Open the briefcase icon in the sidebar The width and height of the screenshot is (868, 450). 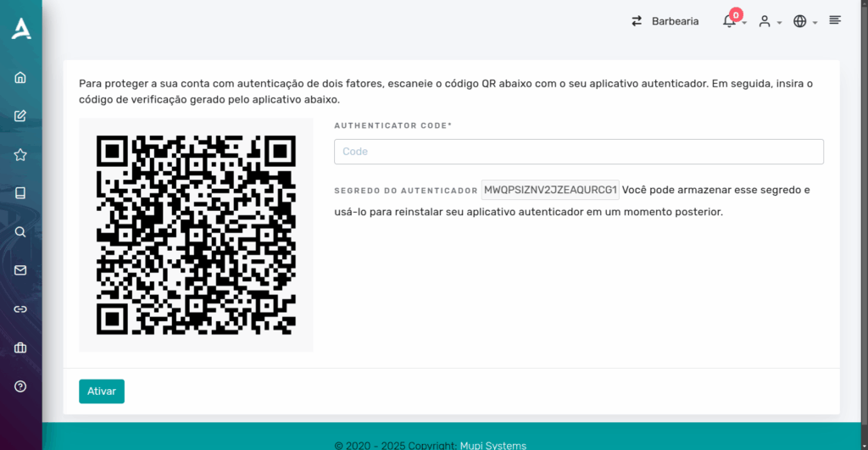(20, 347)
